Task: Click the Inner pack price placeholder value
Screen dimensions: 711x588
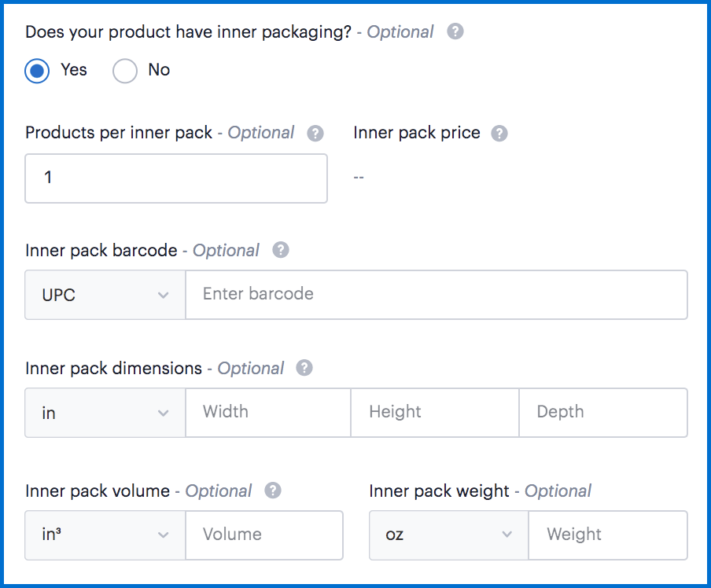Action: tap(359, 178)
